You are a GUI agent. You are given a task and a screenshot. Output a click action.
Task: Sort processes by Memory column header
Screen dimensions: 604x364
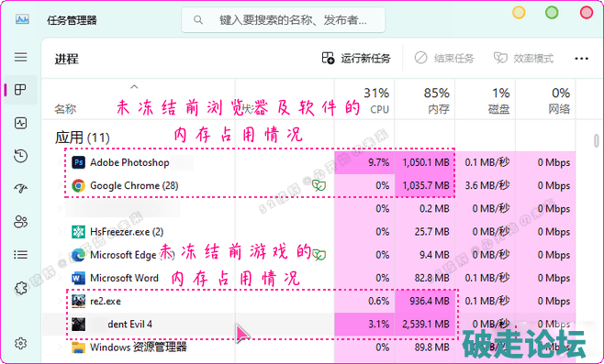pyautogui.click(x=425, y=100)
